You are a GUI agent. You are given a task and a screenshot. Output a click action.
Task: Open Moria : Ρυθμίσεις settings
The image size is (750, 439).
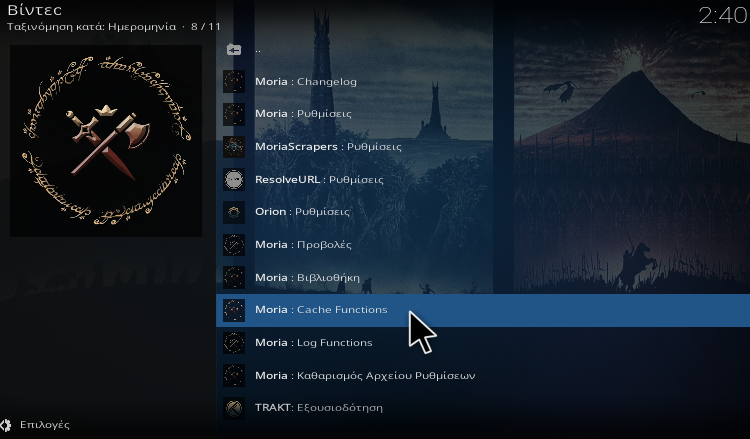coord(483,114)
